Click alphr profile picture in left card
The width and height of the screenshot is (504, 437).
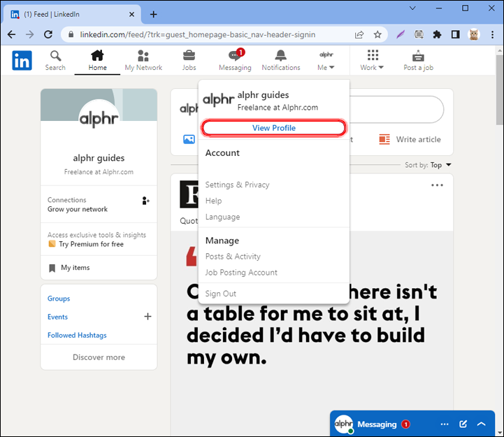(x=99, y=118)
